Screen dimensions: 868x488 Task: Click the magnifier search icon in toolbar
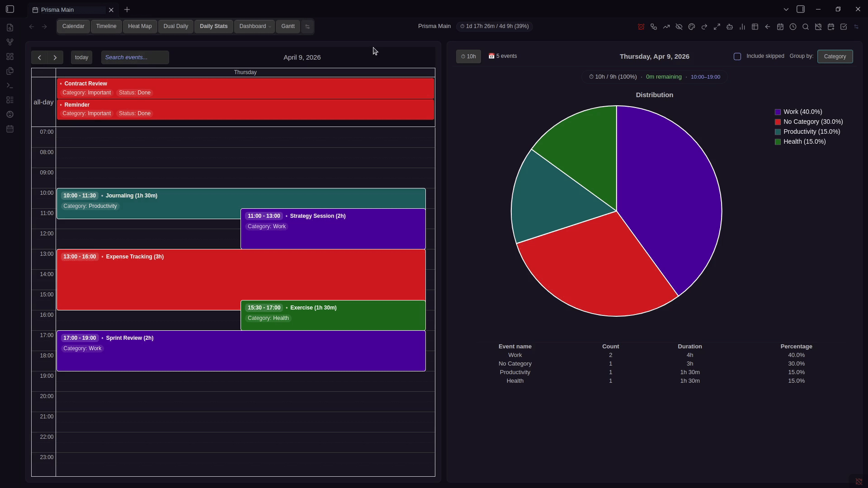[x=805, y=27]
